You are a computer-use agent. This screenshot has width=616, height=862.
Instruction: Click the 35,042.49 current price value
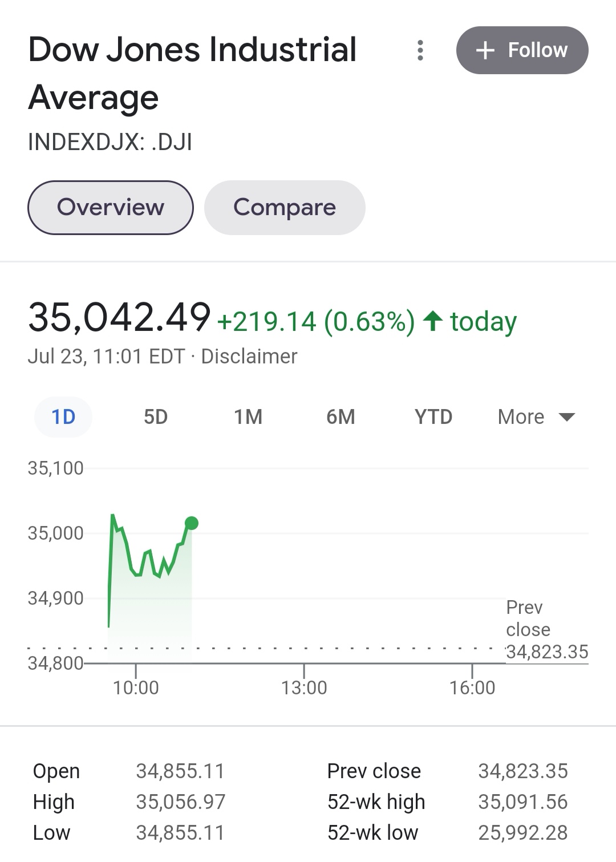tap(119, 317)
